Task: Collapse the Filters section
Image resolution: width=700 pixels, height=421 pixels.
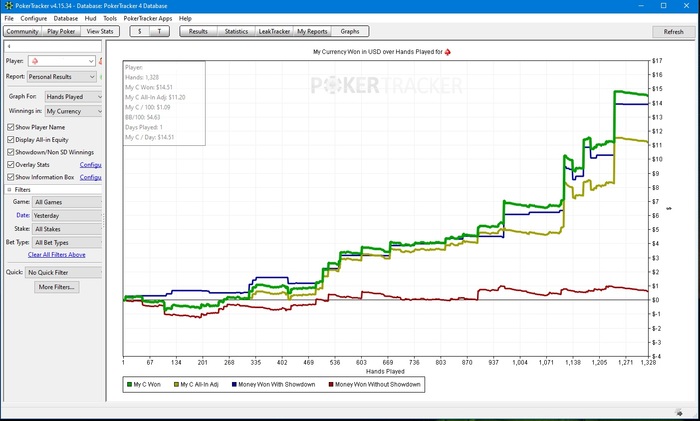Action: tap(9, 190)
